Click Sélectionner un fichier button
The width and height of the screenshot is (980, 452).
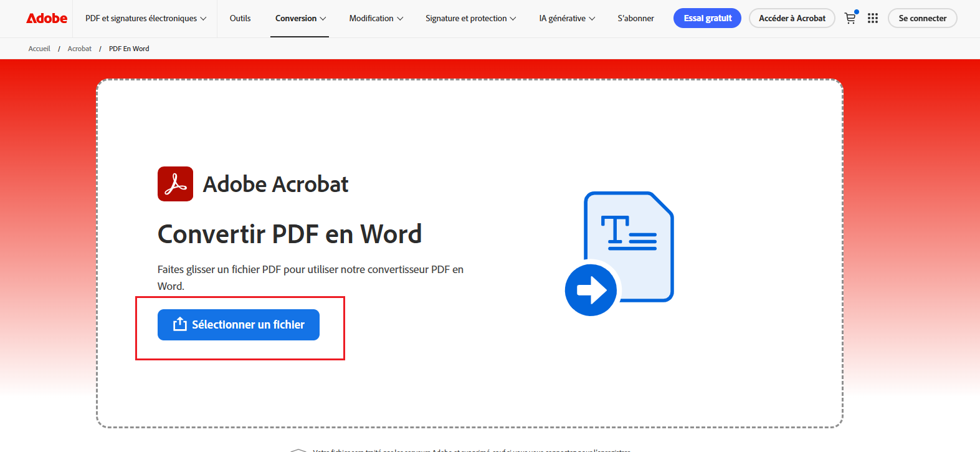239,325
